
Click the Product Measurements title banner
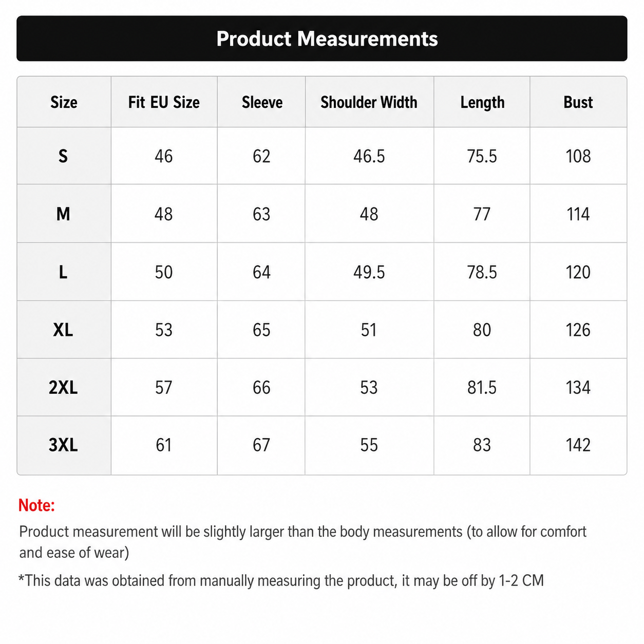tap(322, 39)
